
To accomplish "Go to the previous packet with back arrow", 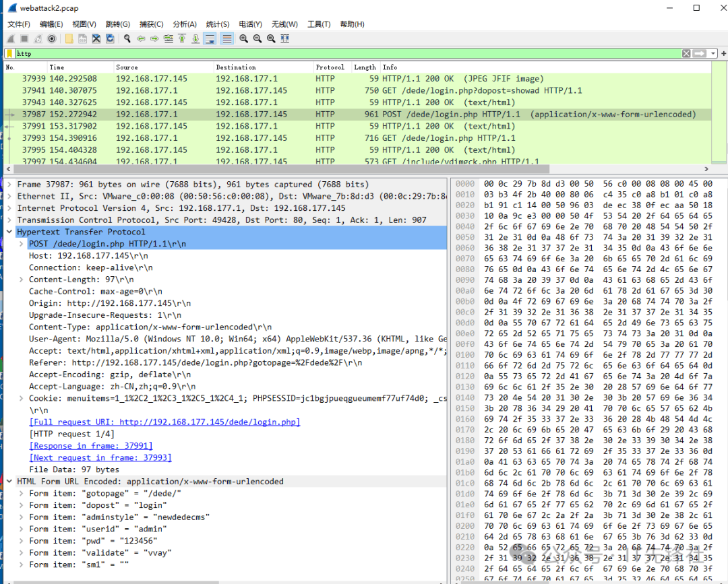I will [141, 38].
